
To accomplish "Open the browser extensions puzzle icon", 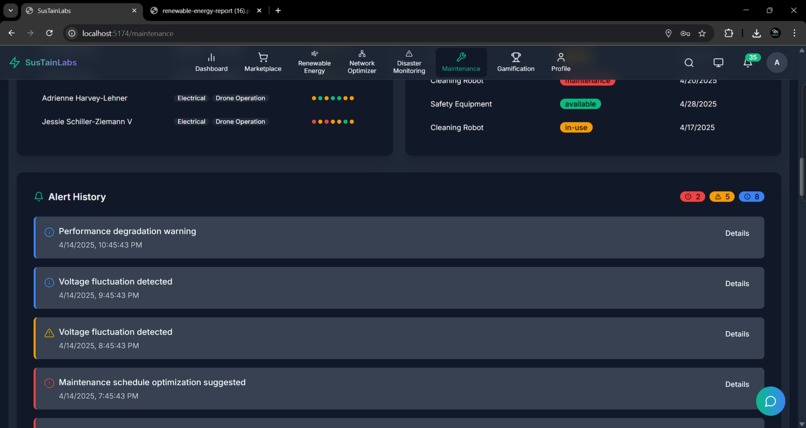I will pyautogui.click(x=729, y=33).
